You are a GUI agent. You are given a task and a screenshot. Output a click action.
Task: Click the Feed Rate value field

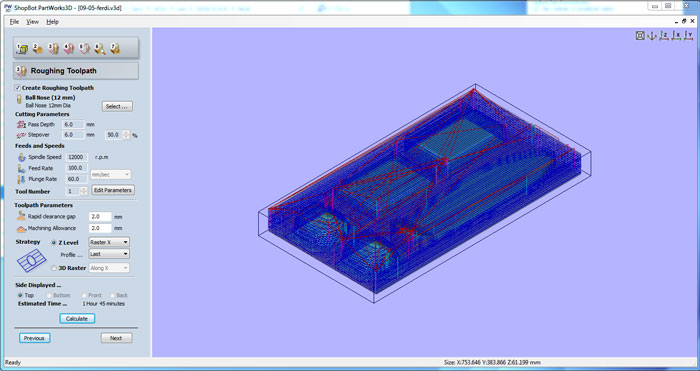(x=76, y=168)
